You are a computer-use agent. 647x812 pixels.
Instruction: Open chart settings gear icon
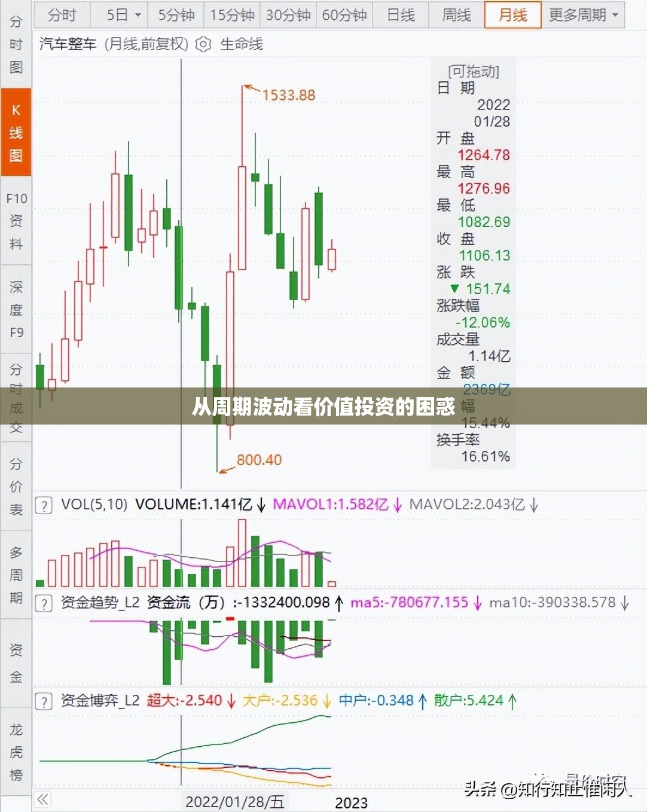203,45
